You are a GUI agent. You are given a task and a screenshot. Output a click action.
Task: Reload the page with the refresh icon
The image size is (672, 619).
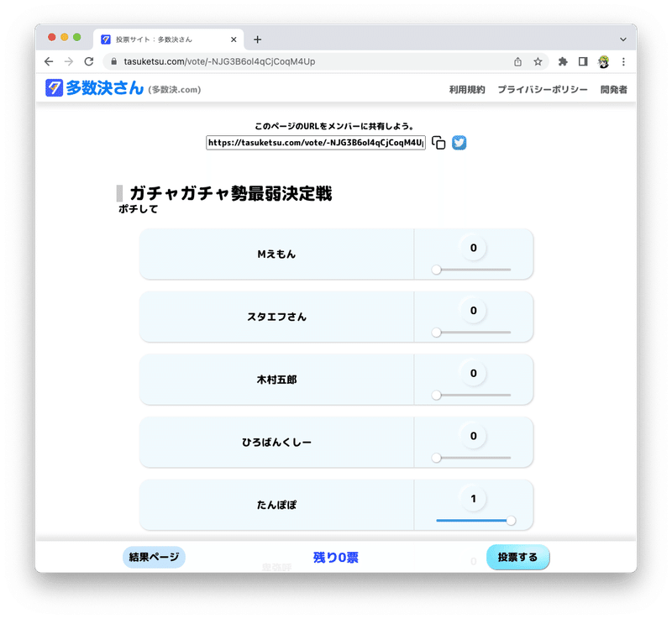point(88,61)
